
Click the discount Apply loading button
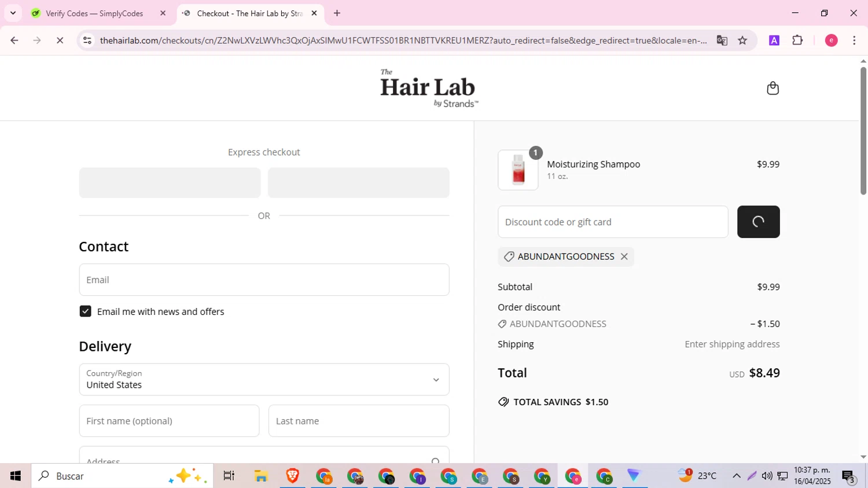[758, 222]
